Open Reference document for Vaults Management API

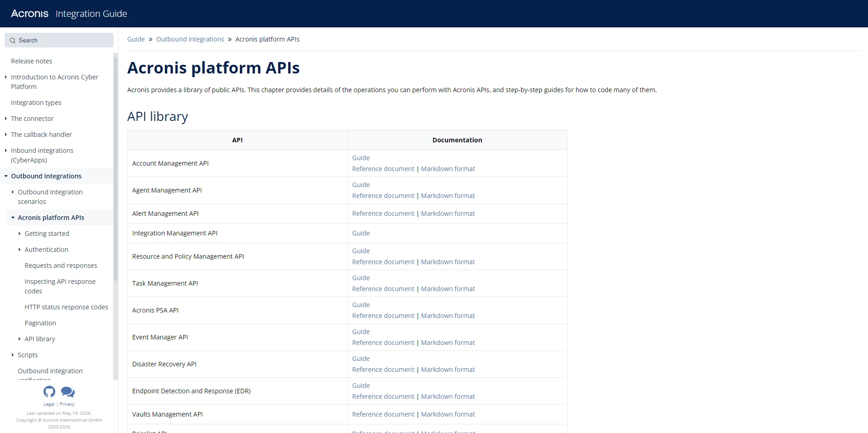click(383, 414)
